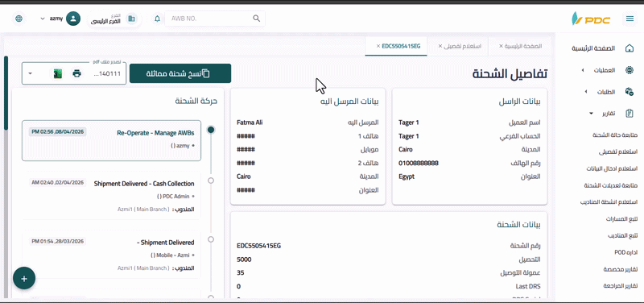
Task: Go to الصفحة الرئيسية in sidebar
Action: [x=593, y=48]
